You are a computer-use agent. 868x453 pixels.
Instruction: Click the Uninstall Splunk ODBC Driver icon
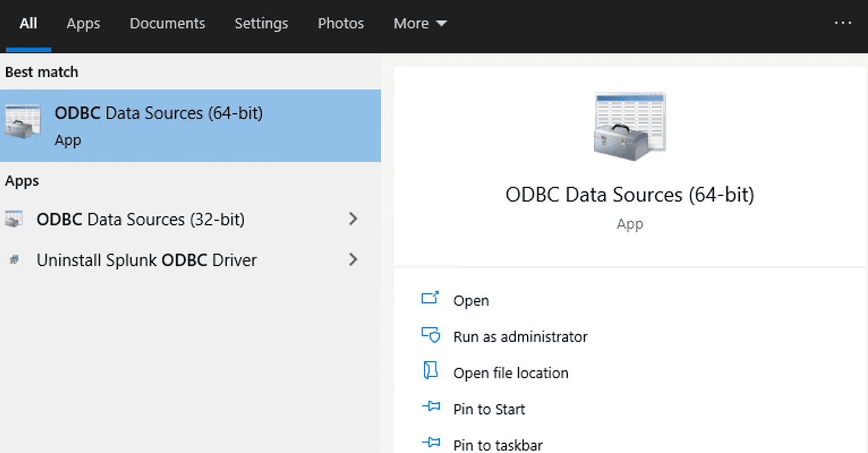[x=14, y=260]
